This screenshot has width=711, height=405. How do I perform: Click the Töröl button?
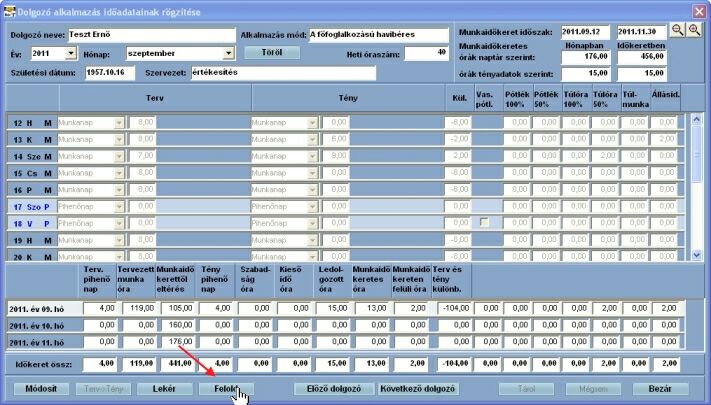click(272, 53)
